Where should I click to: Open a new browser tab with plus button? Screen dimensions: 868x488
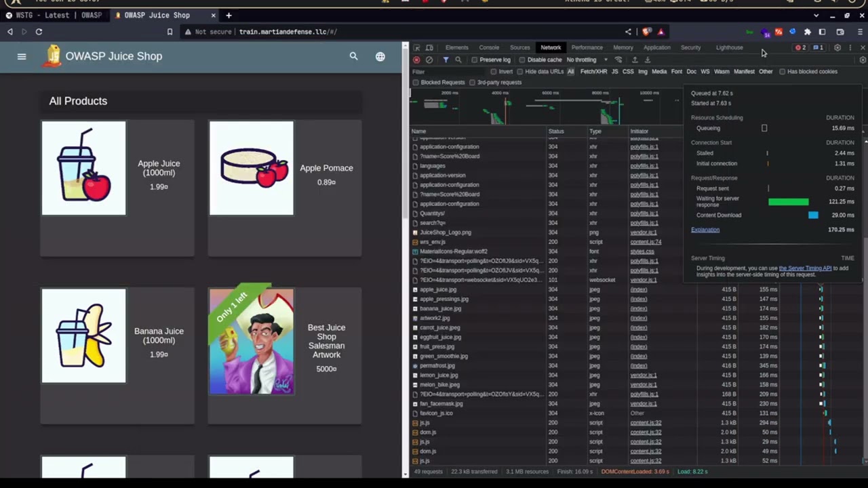[229, 15]
